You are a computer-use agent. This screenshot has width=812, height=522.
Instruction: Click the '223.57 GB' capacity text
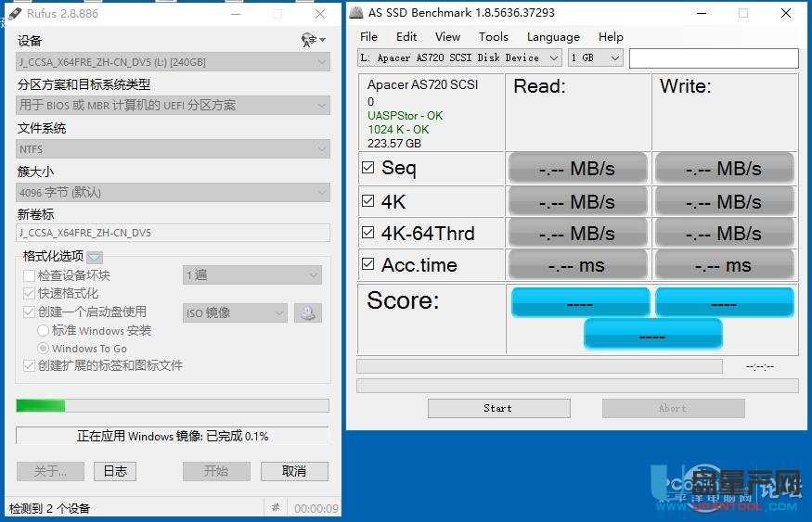[394, 144]
